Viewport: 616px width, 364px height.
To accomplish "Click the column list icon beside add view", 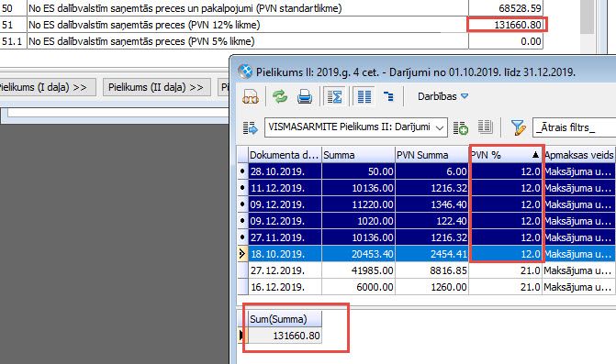I will [485, 127].
